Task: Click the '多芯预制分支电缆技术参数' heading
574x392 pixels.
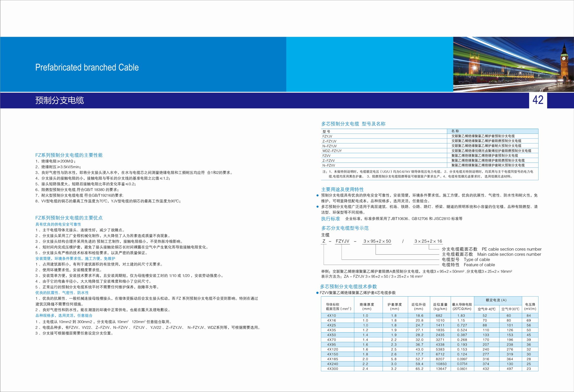Action: (x=348, y=287)
